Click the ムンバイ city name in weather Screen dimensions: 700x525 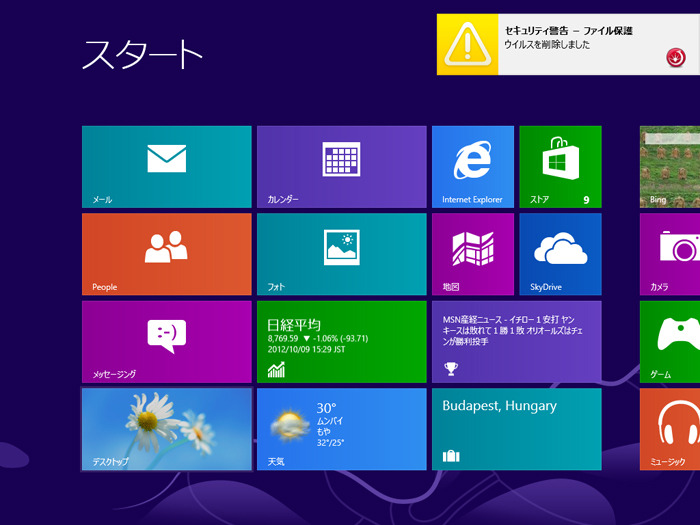(329, 421)
